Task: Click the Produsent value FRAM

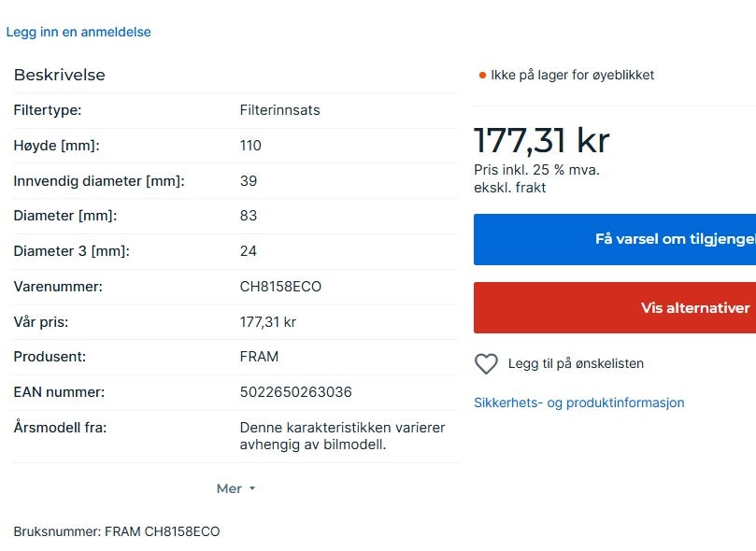Action: [x=259, y=357]
